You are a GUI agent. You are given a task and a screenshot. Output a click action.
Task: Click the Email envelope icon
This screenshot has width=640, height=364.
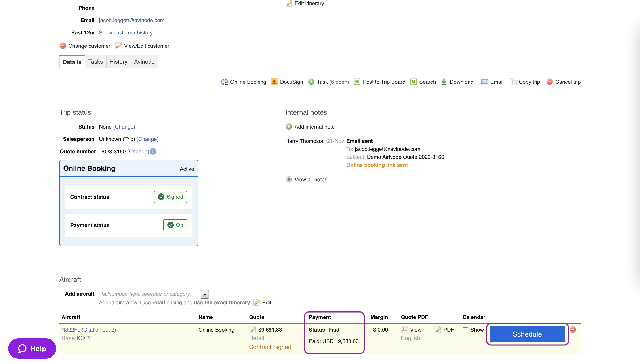[484, 82]
